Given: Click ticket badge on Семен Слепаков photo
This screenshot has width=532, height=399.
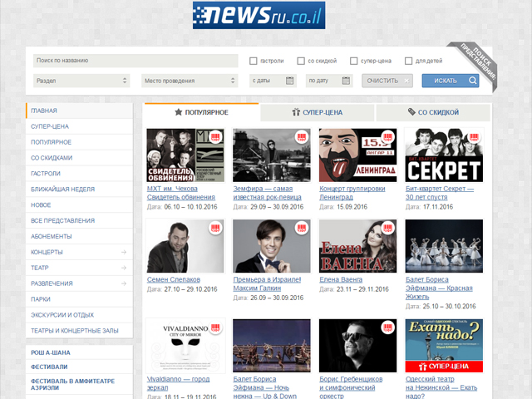Looking at the screenshot, I should (x=215, y=228).
